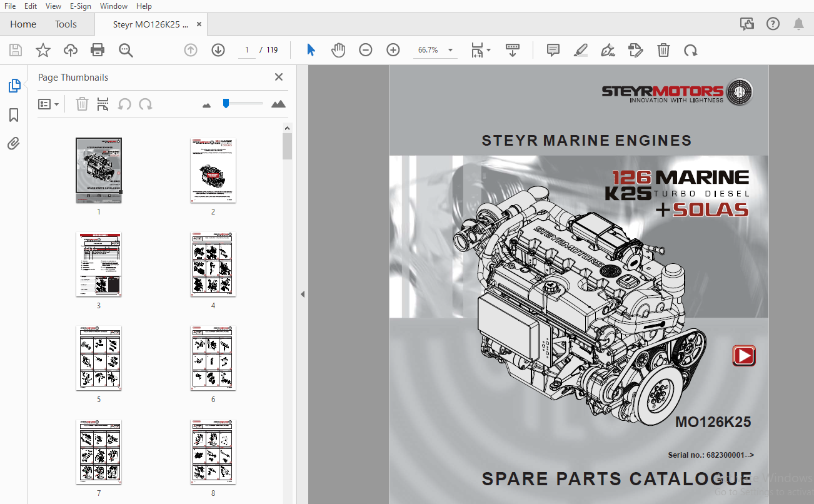Image resolution: width=814 pixels, height=504 pixels.
Task: Open the View menu
Action: (54, 6)
